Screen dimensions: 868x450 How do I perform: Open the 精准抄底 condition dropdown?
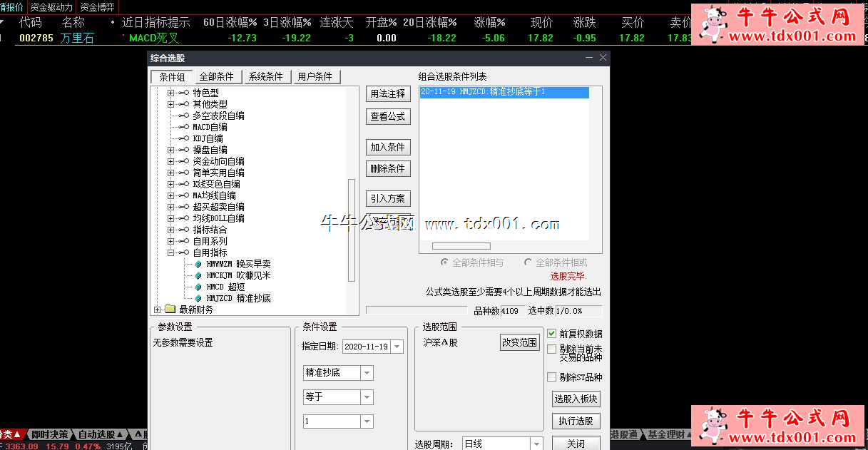[x=367, y=373]
